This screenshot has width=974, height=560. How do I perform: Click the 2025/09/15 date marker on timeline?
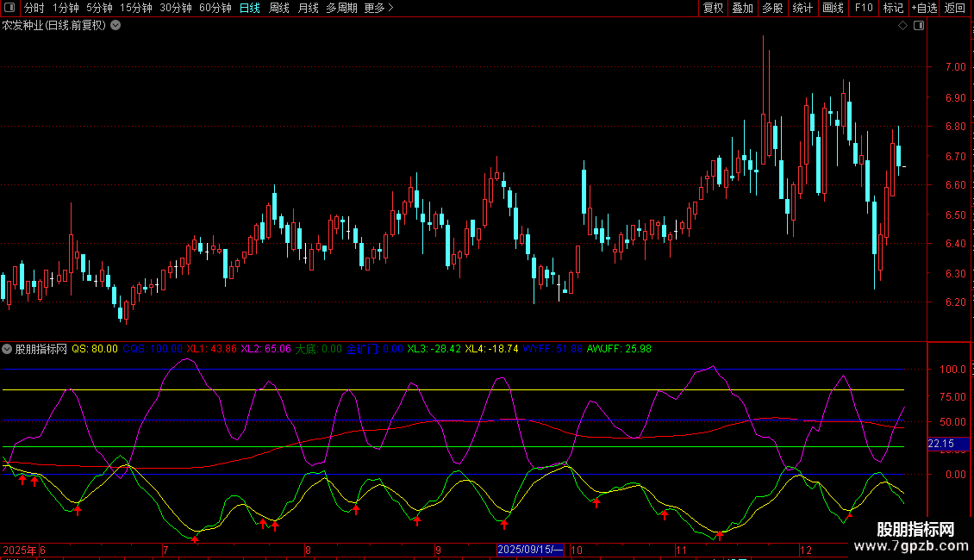[531, 550]
